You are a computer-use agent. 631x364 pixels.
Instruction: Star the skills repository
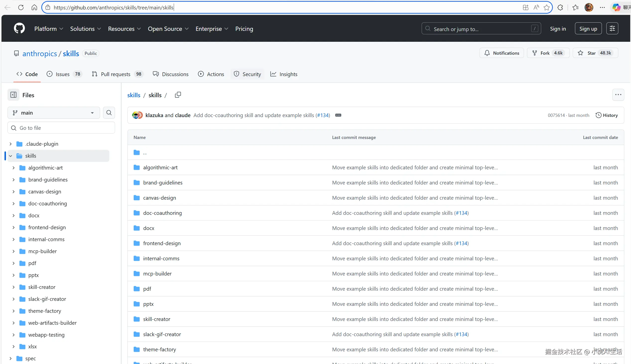tap(595, 53)
